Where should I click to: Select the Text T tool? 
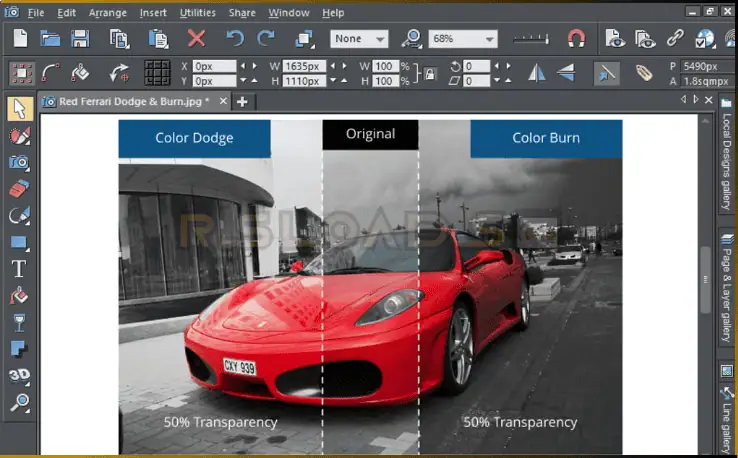tap(19, 269)
